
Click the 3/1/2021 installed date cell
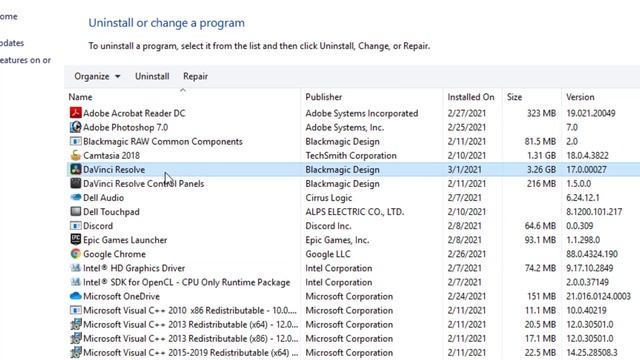coord(464,169)
